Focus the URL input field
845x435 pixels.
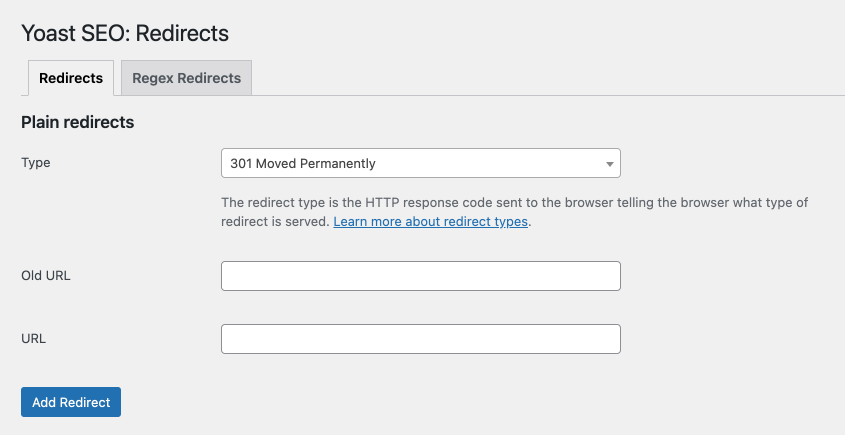point(421,339)
